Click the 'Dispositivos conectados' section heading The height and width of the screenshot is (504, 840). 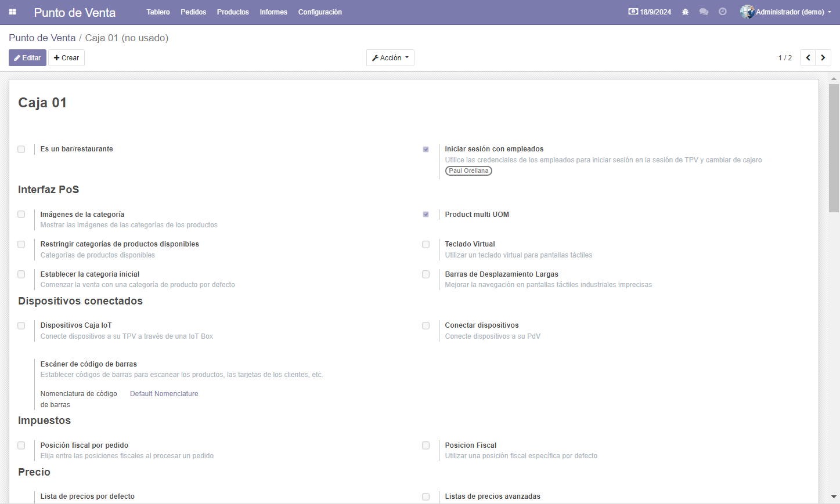[x=80, y=301]
